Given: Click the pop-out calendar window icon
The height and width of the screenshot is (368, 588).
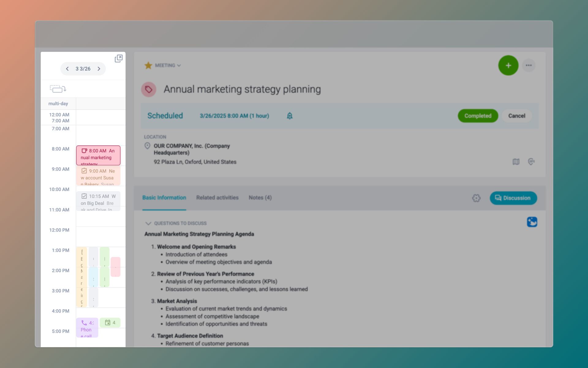Looking at the screenshot, I should point(119,59).
